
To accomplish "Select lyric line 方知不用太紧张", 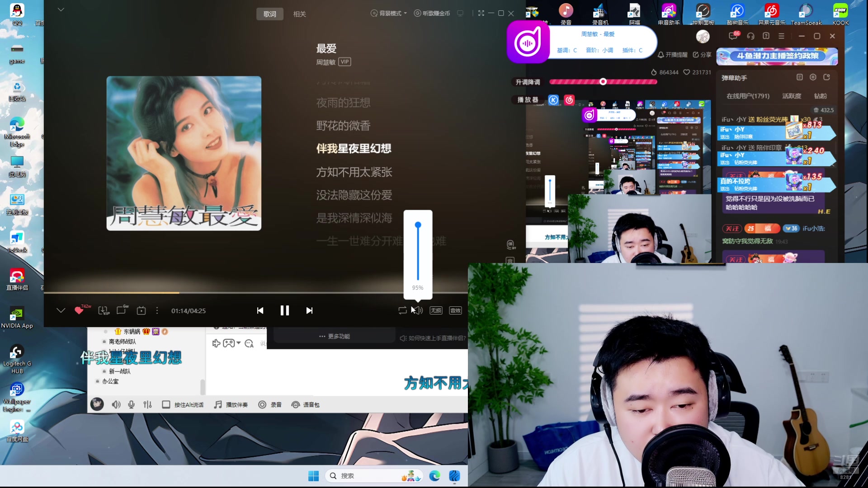I will coord(354,172).
